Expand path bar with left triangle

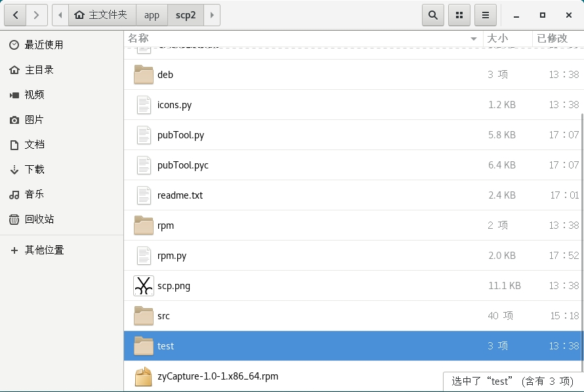click(x=60, y=15)
